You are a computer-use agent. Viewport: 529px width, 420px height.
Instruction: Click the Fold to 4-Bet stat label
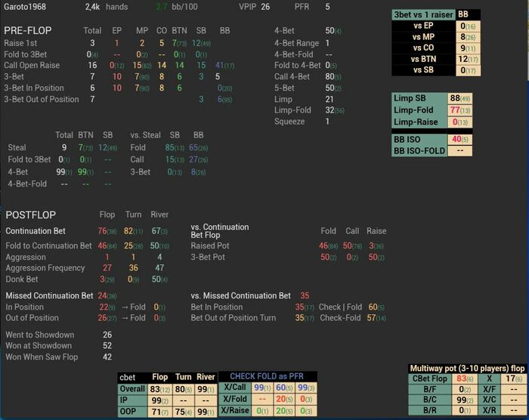[297, 66]
